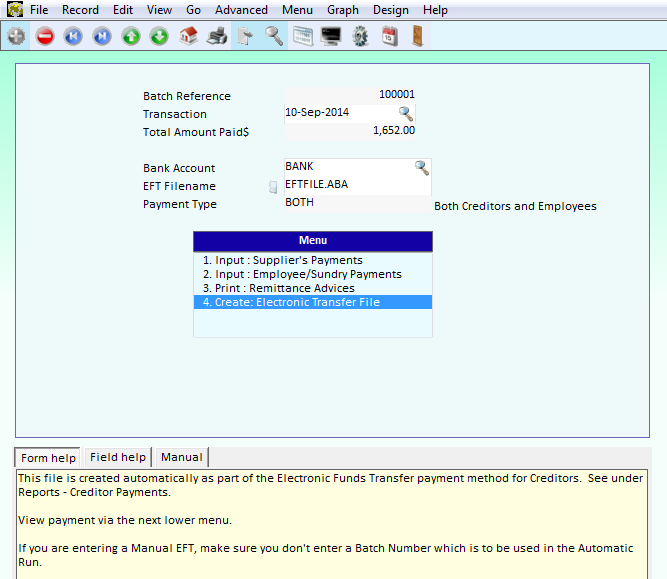Open the Graph menu
Screen dimensions: 667x579
point(343,10)
